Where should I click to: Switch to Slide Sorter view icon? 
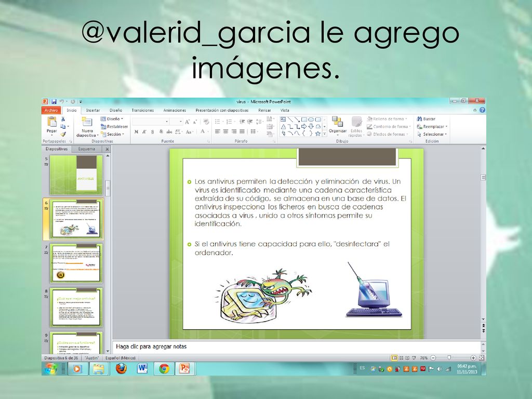coord(401,358)
